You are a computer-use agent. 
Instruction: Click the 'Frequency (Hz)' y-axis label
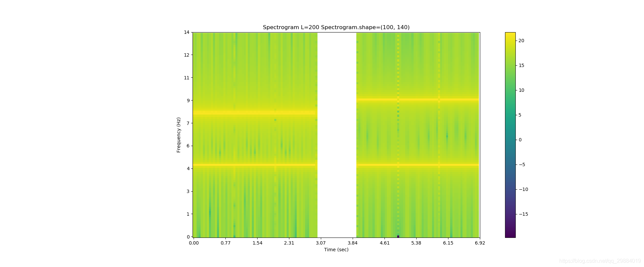[x=179, y=135]
